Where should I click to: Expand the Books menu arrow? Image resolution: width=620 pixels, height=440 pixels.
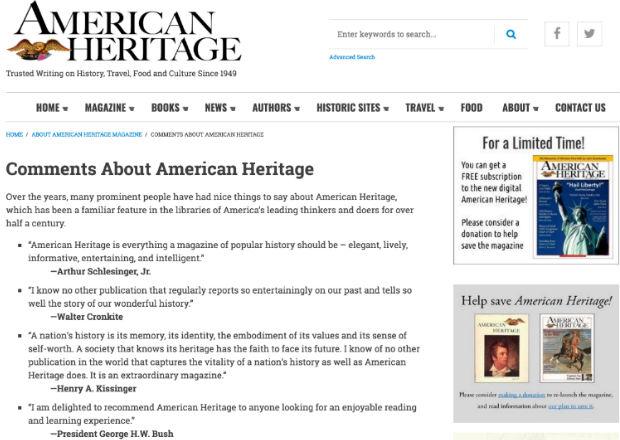pyautogui.click(x=185, y=109)
